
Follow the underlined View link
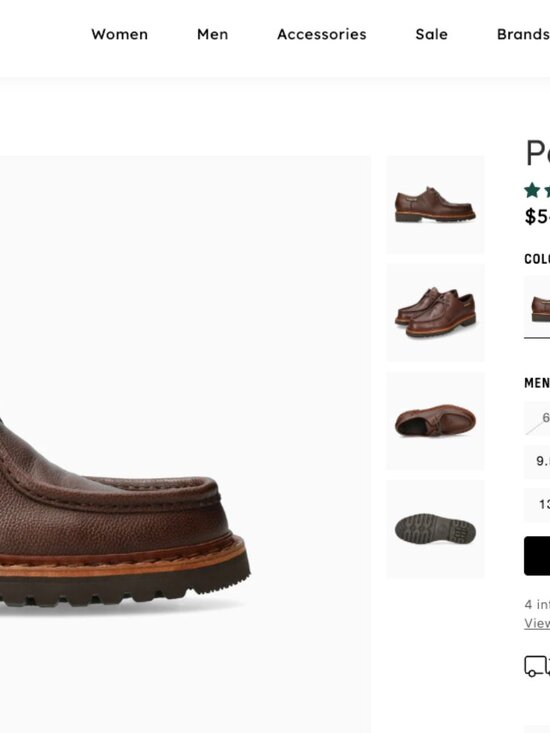coord(537,623)
